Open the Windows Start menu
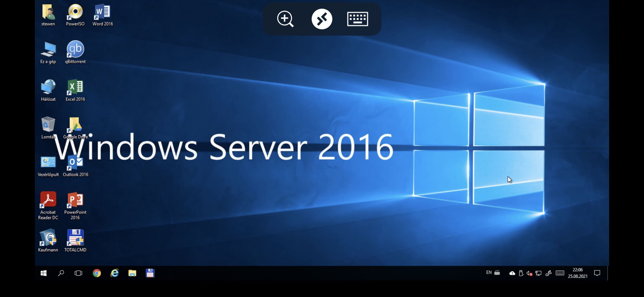The height and width of the screenshot is (297, 644). pyautogui.click(x=43, y=273)
